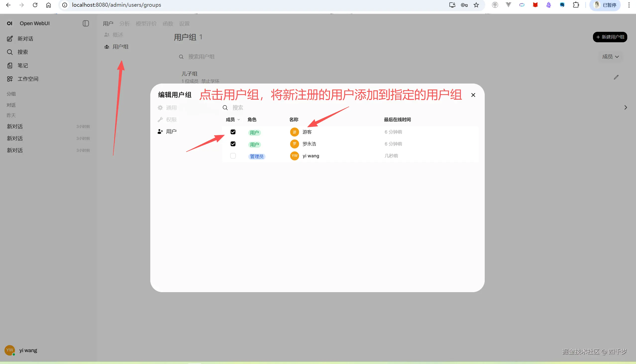Uncheck the member checkbox for 游客
This screenshot has width=636, height=364.
(233, 132)
